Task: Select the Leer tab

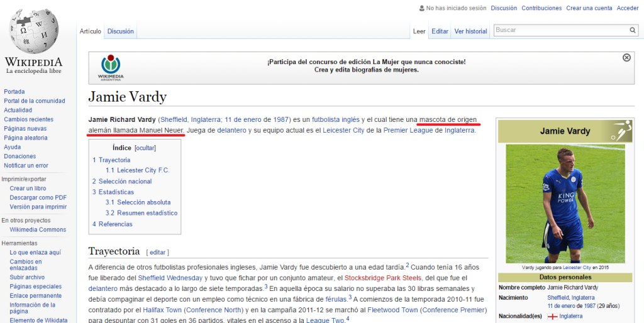Action: tap(419, 31)
